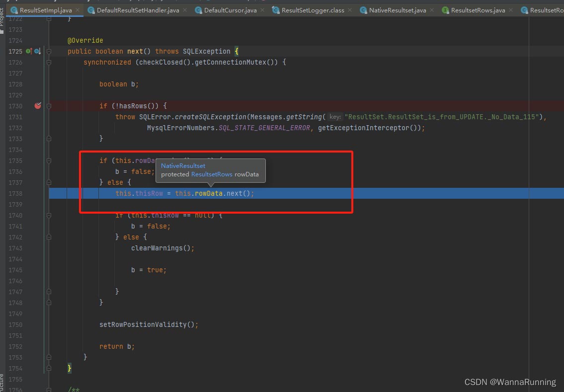Click the setRowPositionValidity() call

click(149, 324)
